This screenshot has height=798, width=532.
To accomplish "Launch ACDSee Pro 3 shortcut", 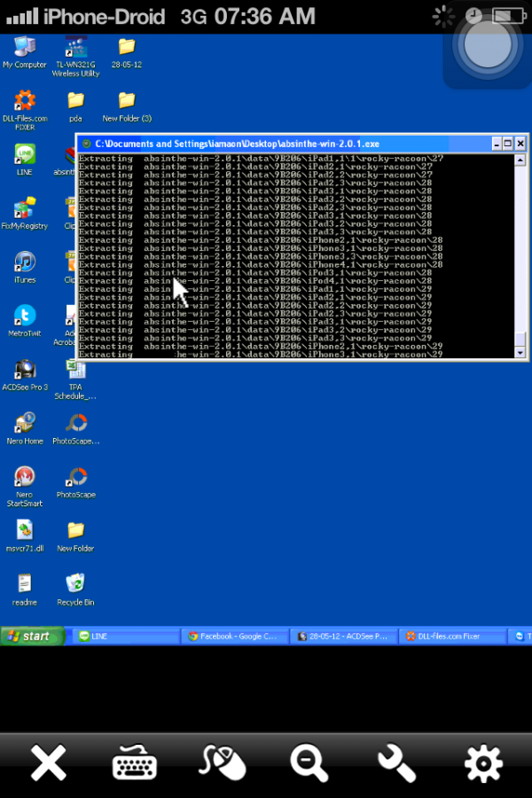I will point(25,375).
